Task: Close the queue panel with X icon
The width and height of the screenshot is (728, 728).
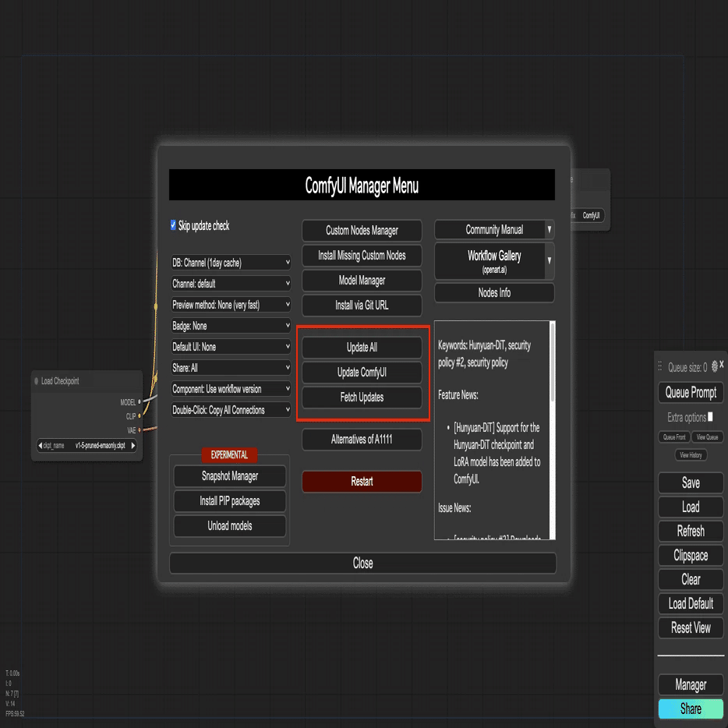Action: pos(722,366)
